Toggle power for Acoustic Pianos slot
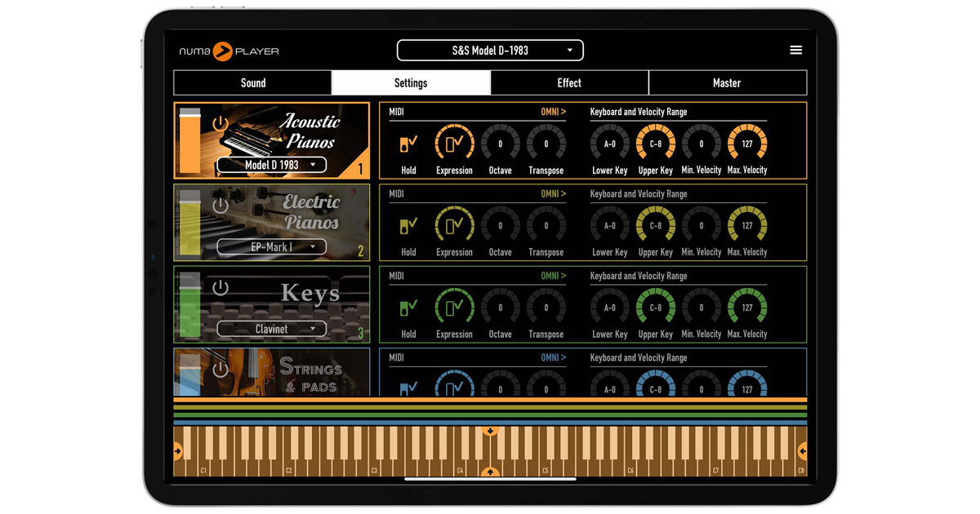The width and height of the screenshot is (980, 514). pos(220,124)
